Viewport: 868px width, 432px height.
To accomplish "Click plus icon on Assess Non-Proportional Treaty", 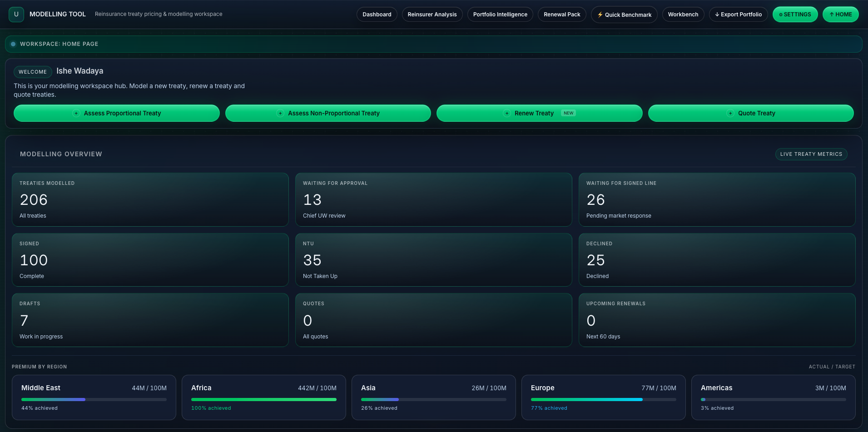I will 280,113.
